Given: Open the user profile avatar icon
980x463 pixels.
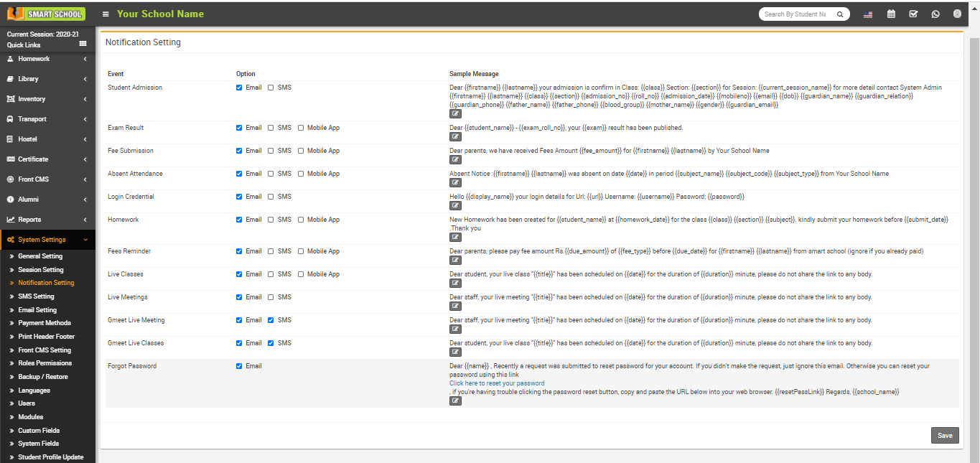Looking at the screenshot, I should pyautogui.click(x=957, y=14).
